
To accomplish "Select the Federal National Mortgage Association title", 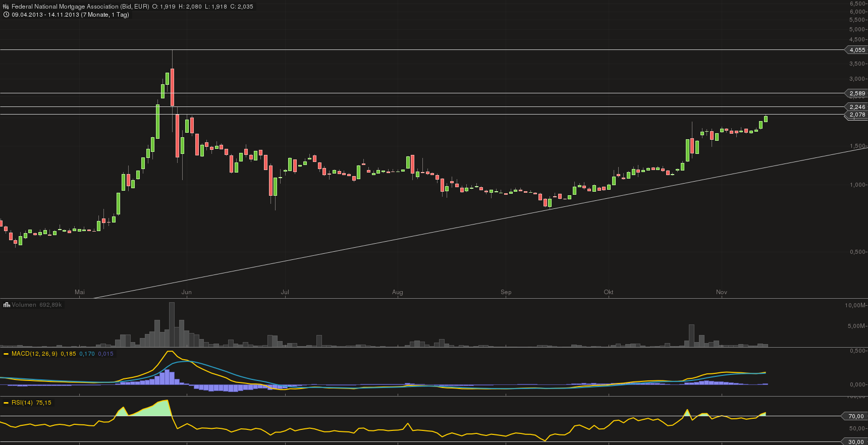I will pos(80,7).
